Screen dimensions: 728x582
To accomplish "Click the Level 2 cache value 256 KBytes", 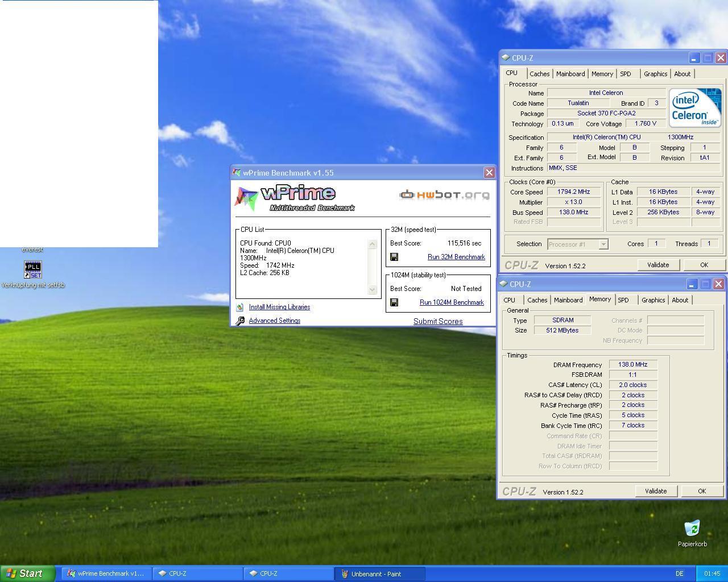I will pyautogui.click(x=663, y=213).
